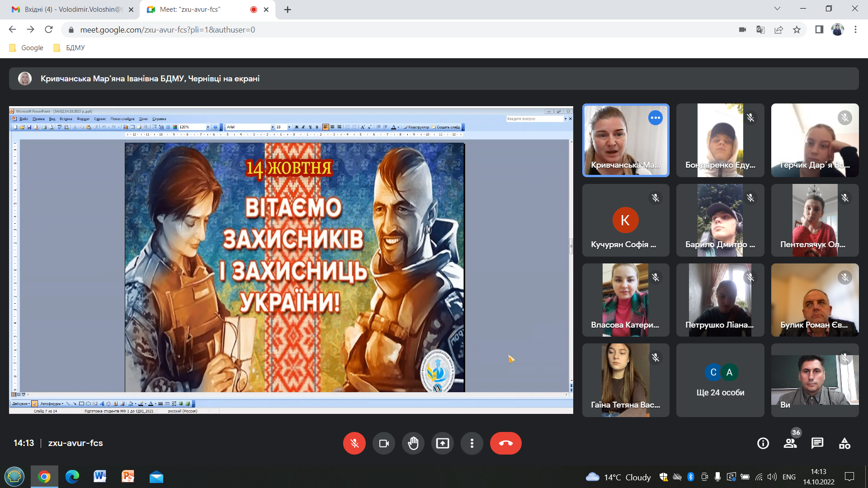Open options on Кривчанська's video tile
868x488 pixels.
tap(656, 118)
